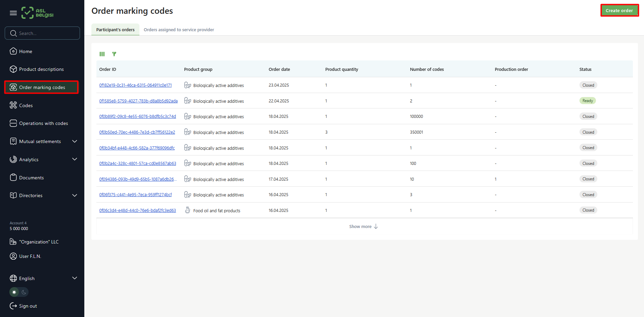The width and height of the screenshot is (644, 317).
Task: Open order 0f0b2a4c-328c-4801-57ca-cd0e8567ab63
Action: 138,164
